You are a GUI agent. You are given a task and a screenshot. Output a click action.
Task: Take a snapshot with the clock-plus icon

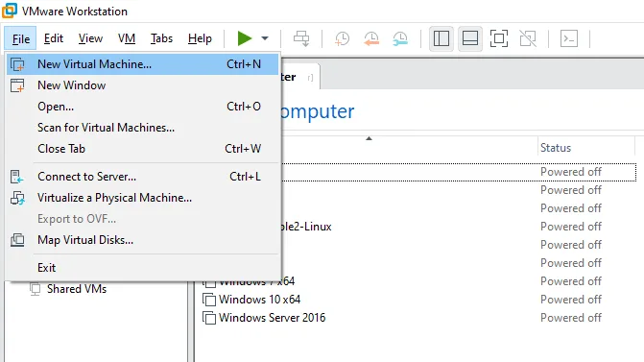coord(342,38)
